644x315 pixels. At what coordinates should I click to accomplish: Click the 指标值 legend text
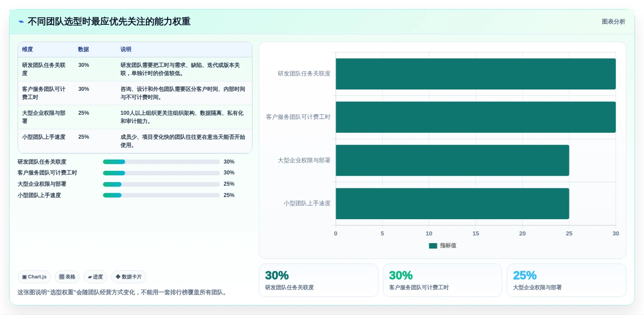coord(448,245)
